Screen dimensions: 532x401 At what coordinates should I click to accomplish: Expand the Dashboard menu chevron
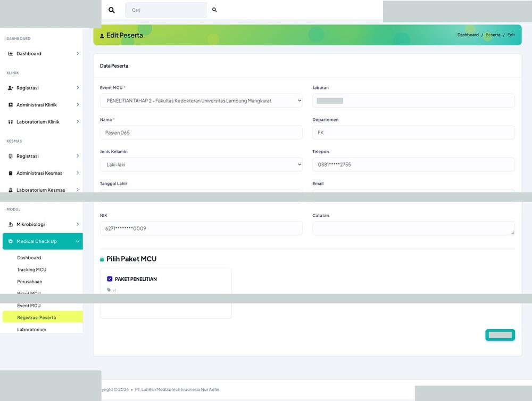[x=77, y=54]
